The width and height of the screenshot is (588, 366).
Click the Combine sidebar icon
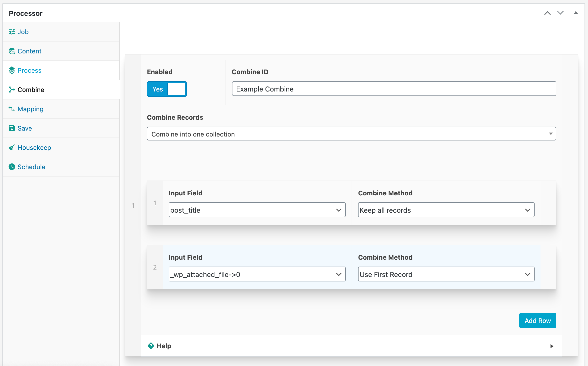(11, 89)
